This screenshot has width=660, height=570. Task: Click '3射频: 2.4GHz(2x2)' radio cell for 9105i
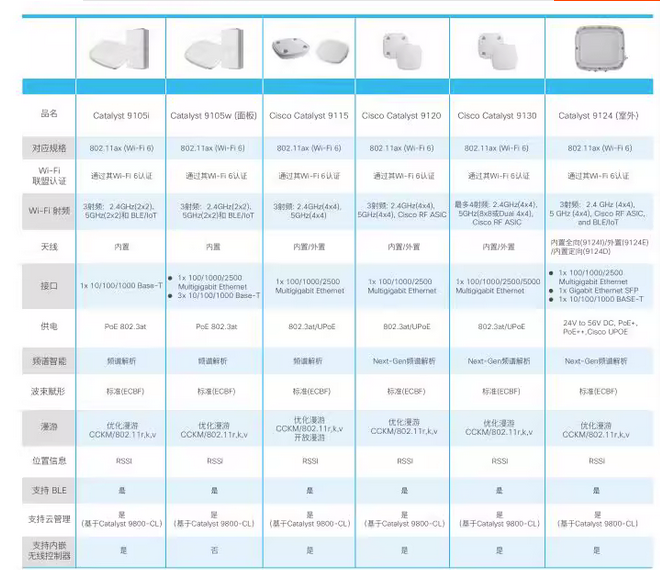[x=120, y=211]
